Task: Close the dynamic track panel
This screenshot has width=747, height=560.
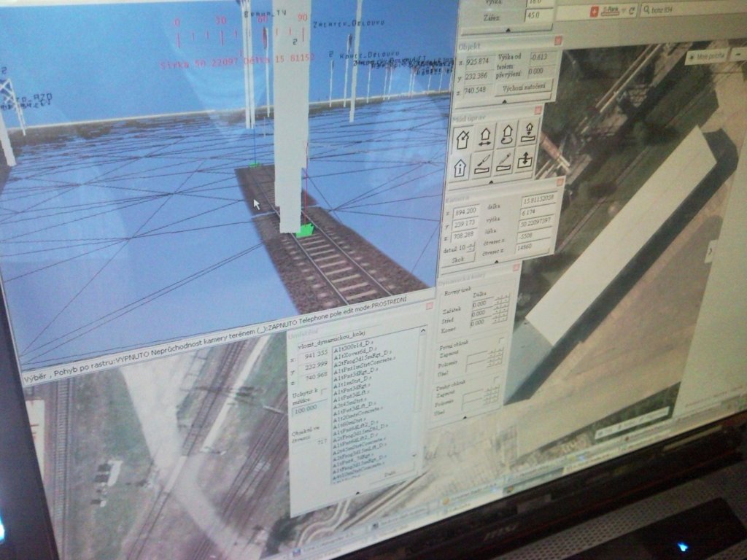Action: point(516,268)
